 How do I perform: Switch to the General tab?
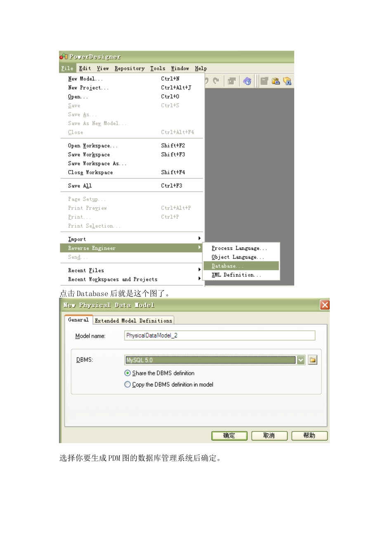(x=78, y=320)
